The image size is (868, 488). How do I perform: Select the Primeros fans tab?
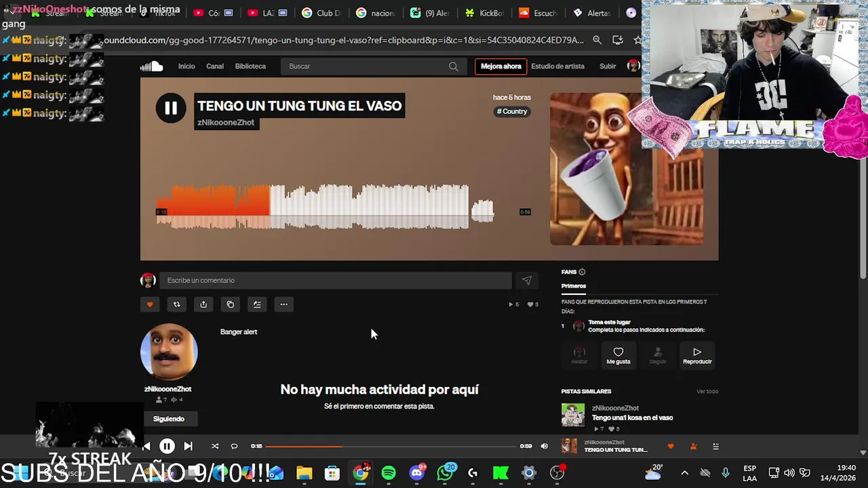pyautogui.click(x=574, y=286)
